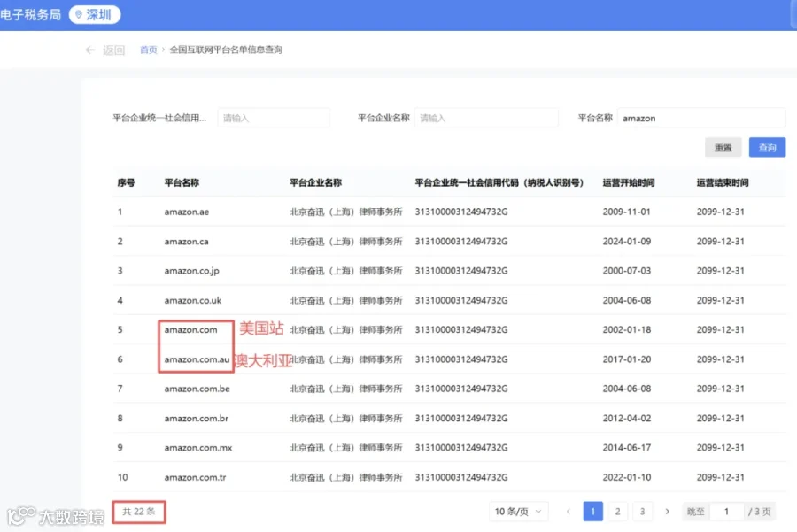This screenshot has height=532, width=797.
Task: Click the 重置 reset button
Action: pyautogui.click(x=723, y=147)
